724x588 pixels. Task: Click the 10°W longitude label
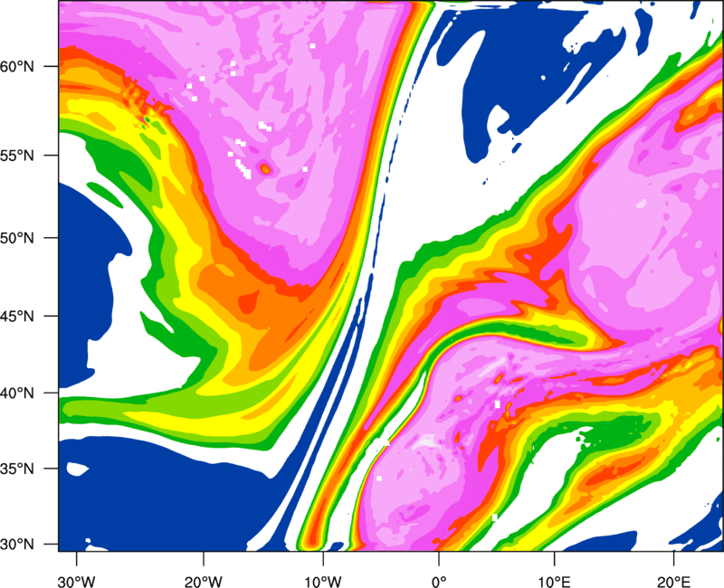(323, 582)
